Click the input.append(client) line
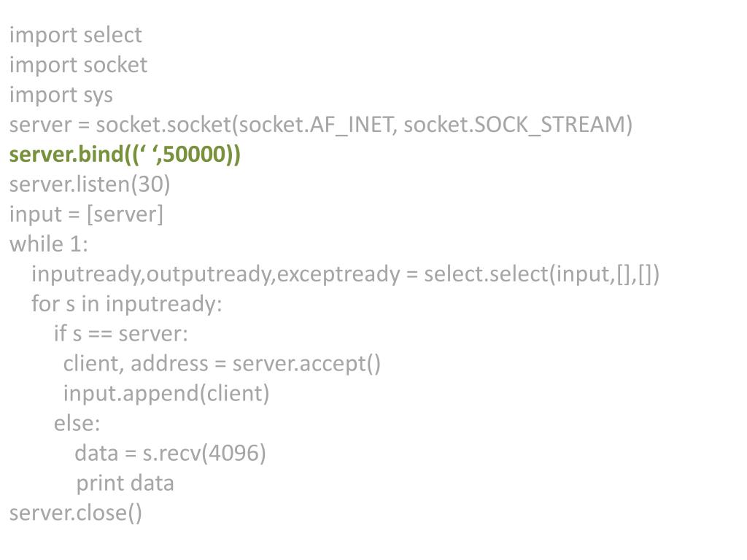This screenshot has height=560, width=747. click(166, 394)
